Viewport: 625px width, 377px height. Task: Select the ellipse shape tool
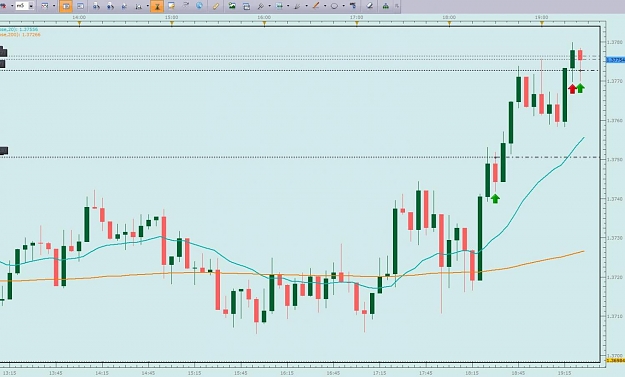[334, 6]
